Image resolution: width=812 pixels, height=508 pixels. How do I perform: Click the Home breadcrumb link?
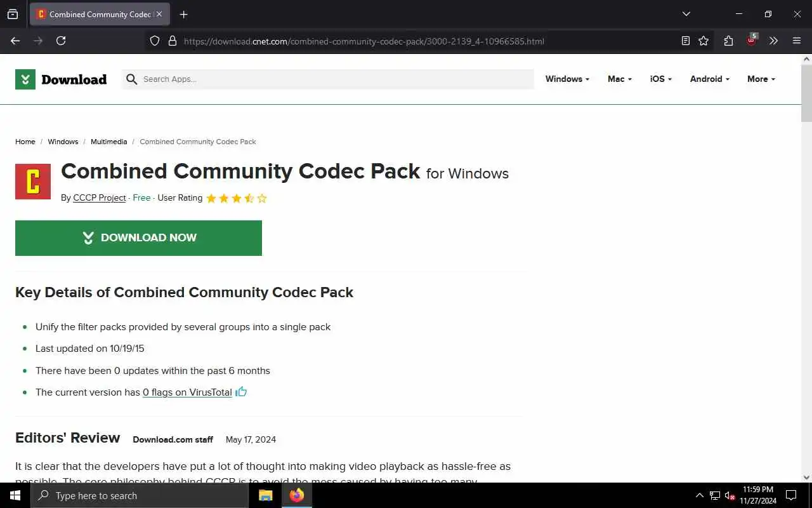click(25, 142)
